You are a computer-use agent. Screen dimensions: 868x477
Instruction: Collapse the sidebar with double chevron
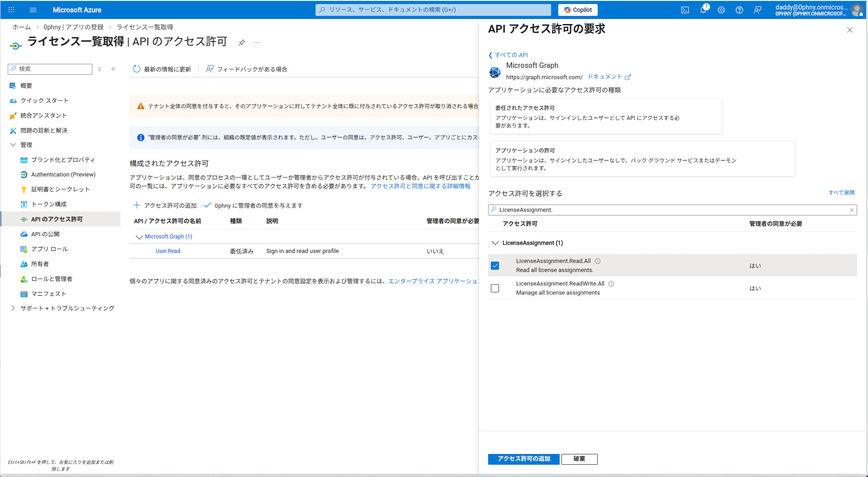point(113,69)
